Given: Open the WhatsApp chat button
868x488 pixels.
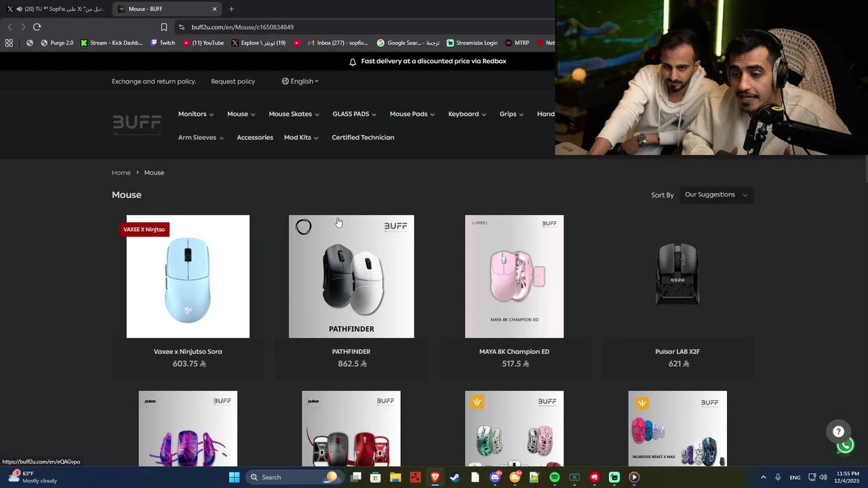Looking at the screenshot, I should pyautogui.click(x=845, y=445).
